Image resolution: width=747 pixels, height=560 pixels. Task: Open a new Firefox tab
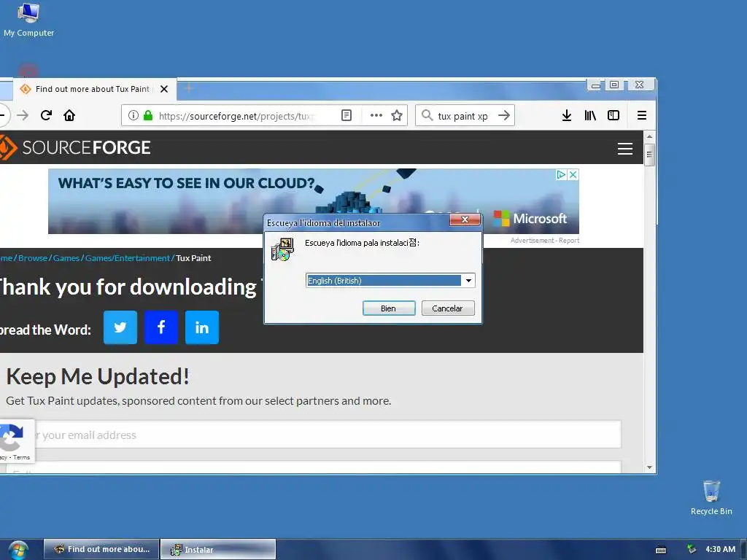pyautogui.click(x=189, y=88)
